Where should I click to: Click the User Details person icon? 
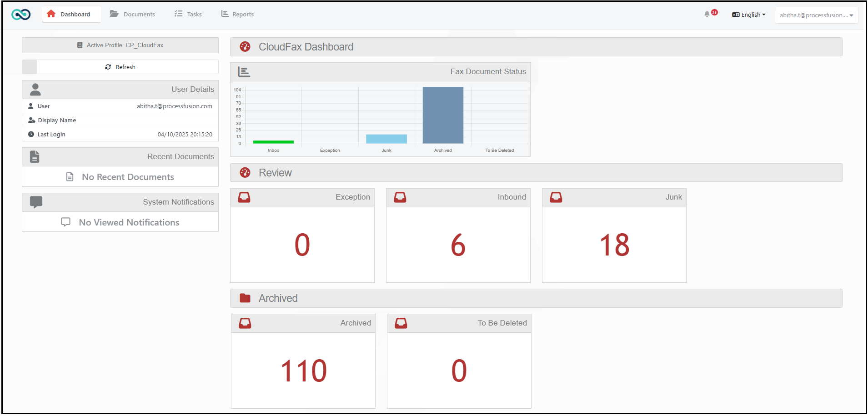(x=35, y=90)
